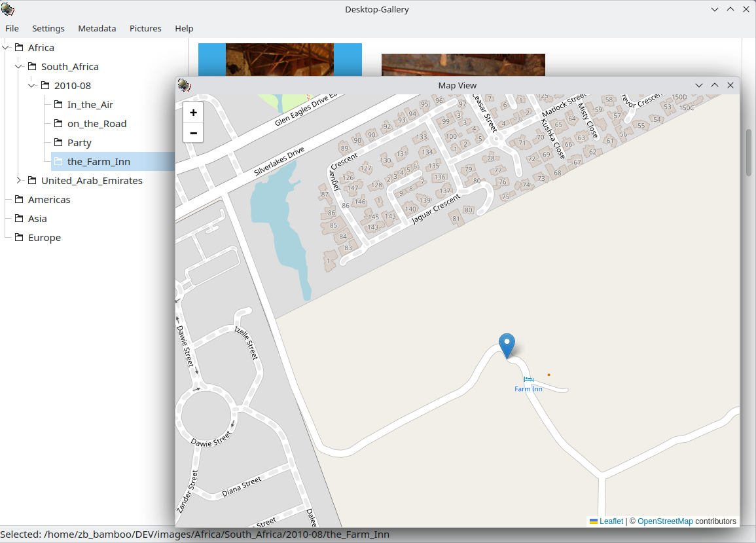Click the folder icon beside Asia
This screenshot has height=543, width=756.
(20, 218)
